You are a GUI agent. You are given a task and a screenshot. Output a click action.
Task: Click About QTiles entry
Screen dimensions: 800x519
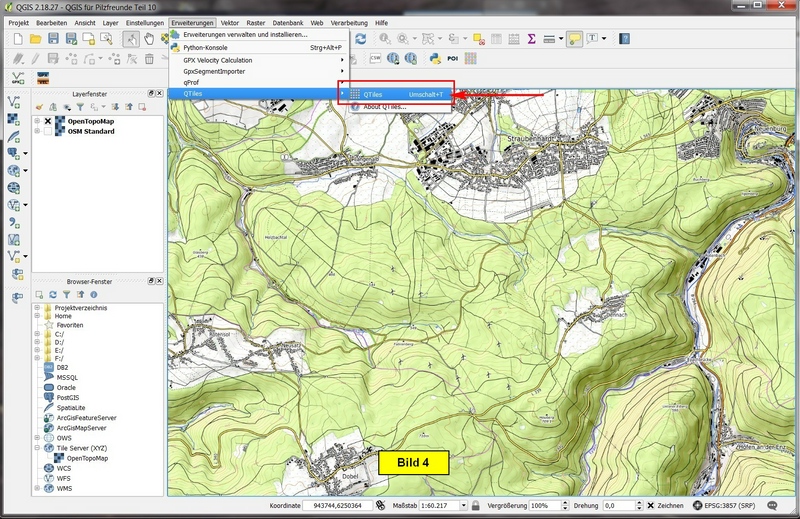384,106
